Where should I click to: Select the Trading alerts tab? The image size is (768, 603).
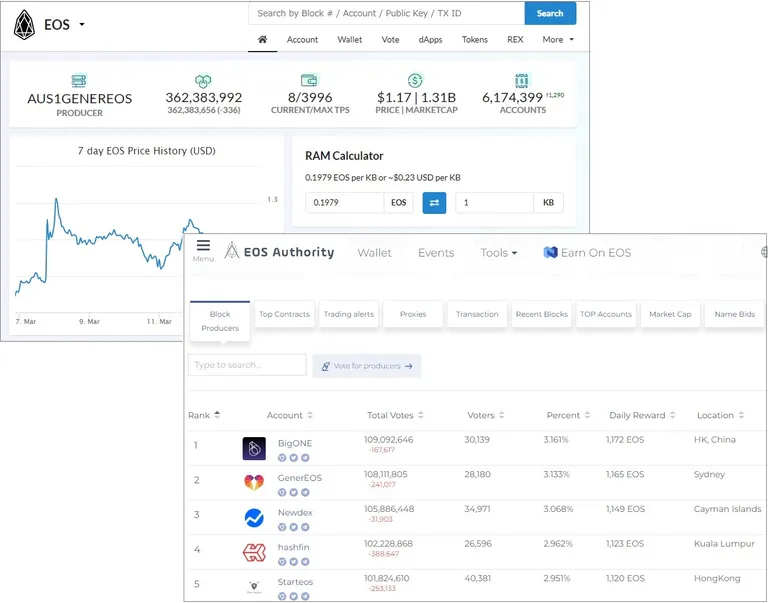click(349, 314)
